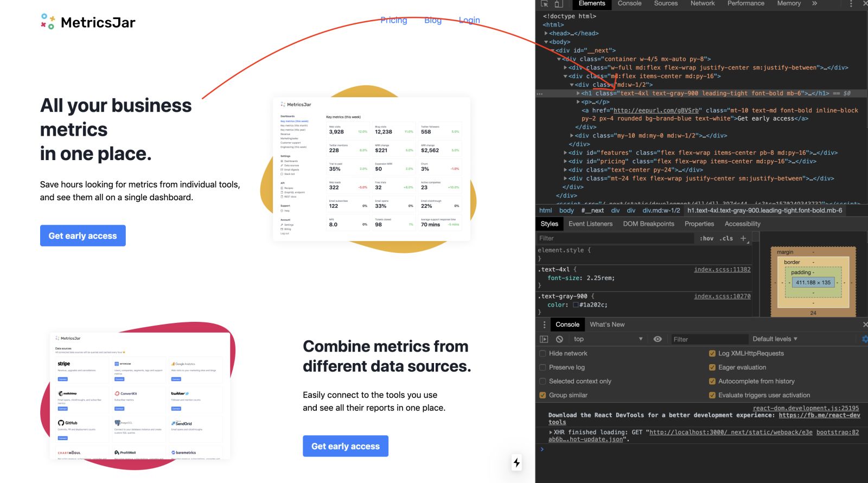Screen dimensions: 868x483
Task: Open the console drawer three-dot menu
Action: pyautogui.click(x=544, y=325)
